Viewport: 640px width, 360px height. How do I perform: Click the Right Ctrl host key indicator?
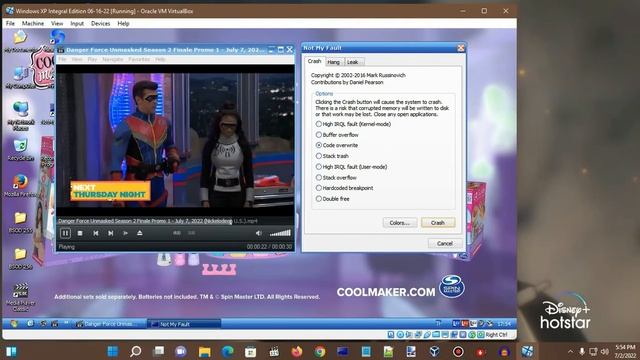(x=496, y=335)
